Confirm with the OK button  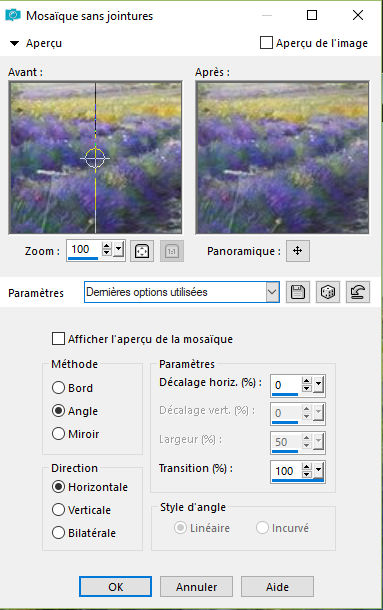pos(116,586)
